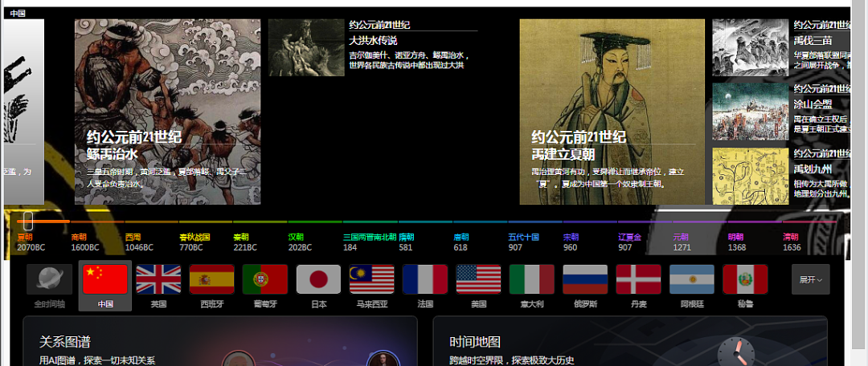This screenshot has width=868, height=366.
Task: Jump to 西周 1046BC on timeline
Action: click(140, 242)
